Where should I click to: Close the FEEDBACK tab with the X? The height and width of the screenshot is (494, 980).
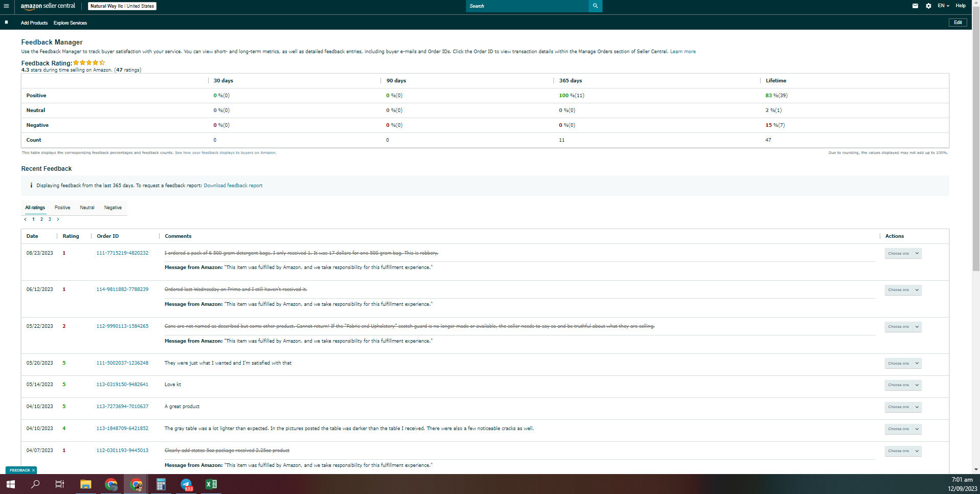tap(34, 470)
